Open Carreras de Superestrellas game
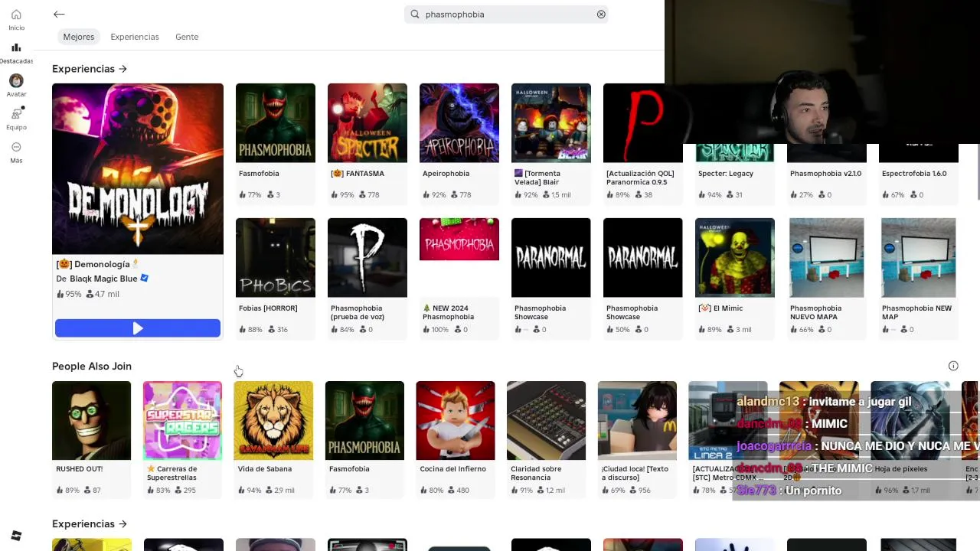Image resolution: width=980 pixels, height=551 pixels. tap(182, 439)
